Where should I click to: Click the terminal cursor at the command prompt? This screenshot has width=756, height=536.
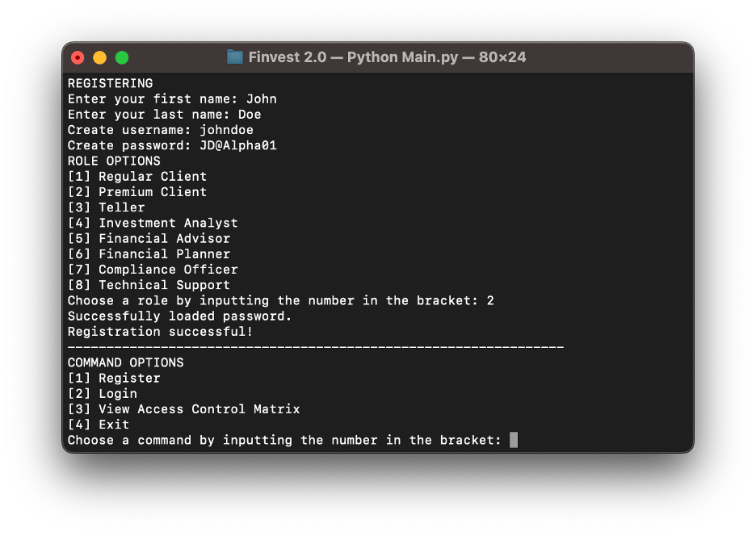point(514,440)
